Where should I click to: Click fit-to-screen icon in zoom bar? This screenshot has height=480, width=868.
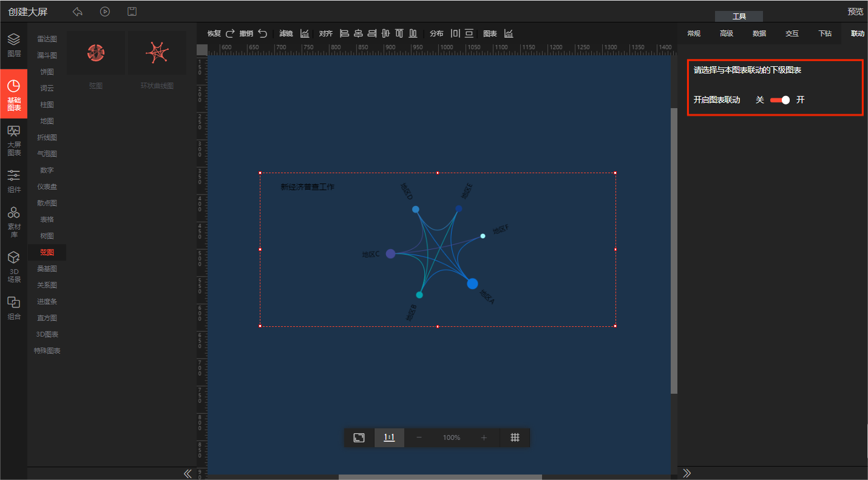click(359, 437)
